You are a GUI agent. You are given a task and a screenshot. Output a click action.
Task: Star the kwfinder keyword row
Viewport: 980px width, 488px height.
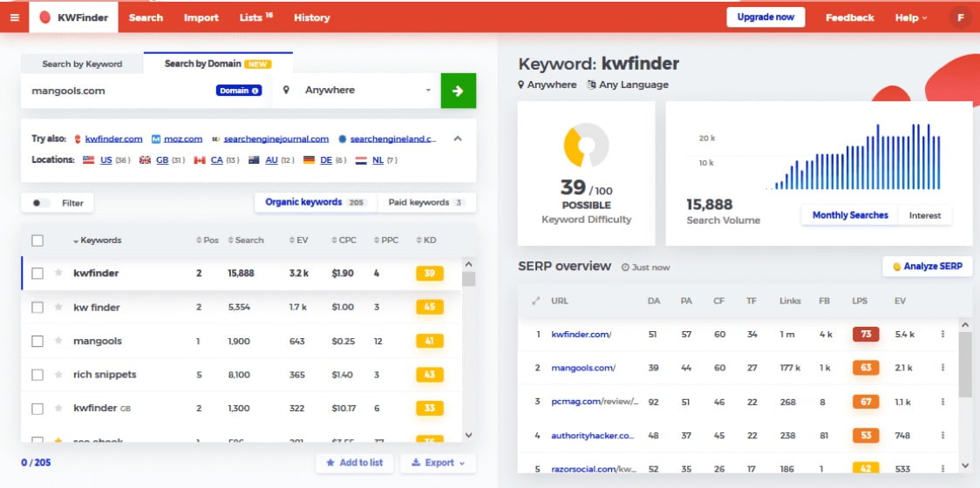click(58, 274)
